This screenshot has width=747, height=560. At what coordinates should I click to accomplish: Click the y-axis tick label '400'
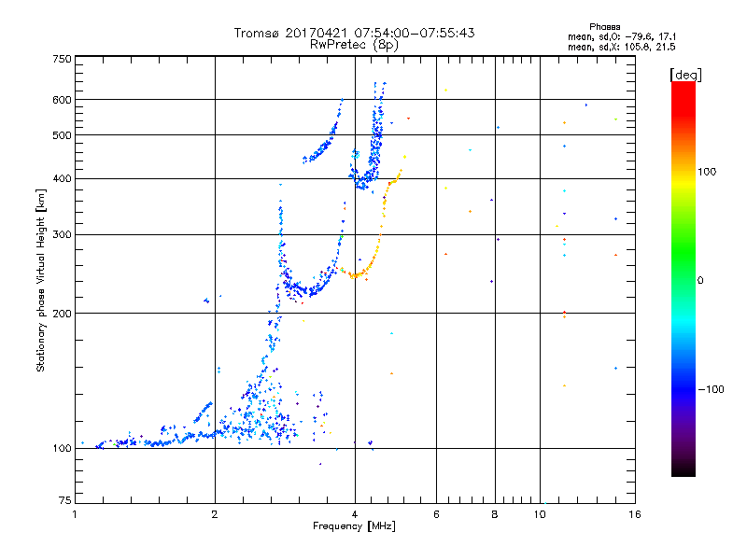pos(62,179)
